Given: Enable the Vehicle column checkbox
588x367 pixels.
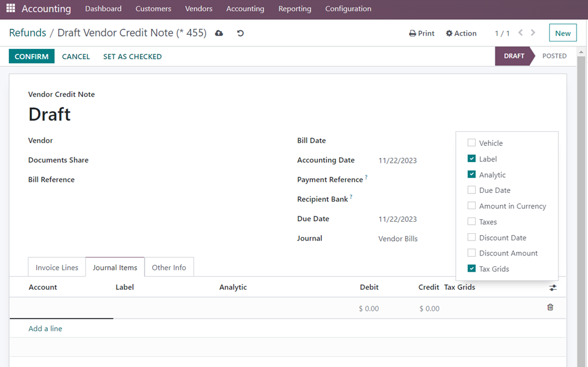Looking at the screenshot, I should point(472,143).
